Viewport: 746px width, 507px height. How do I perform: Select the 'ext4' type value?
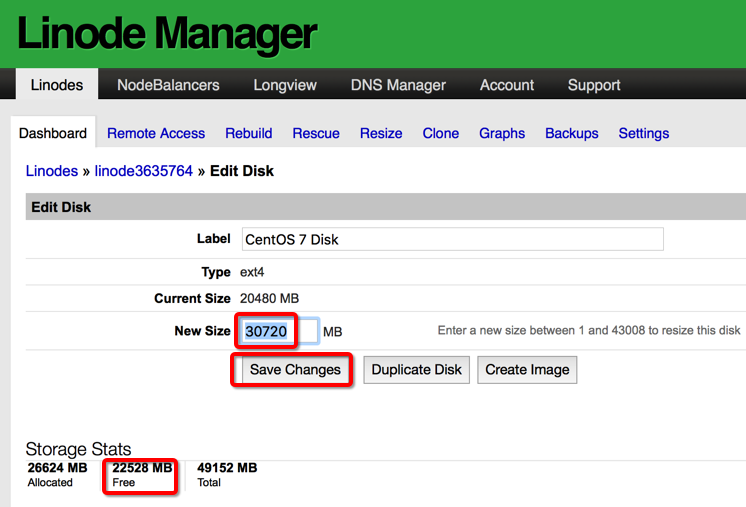[252, 272]
